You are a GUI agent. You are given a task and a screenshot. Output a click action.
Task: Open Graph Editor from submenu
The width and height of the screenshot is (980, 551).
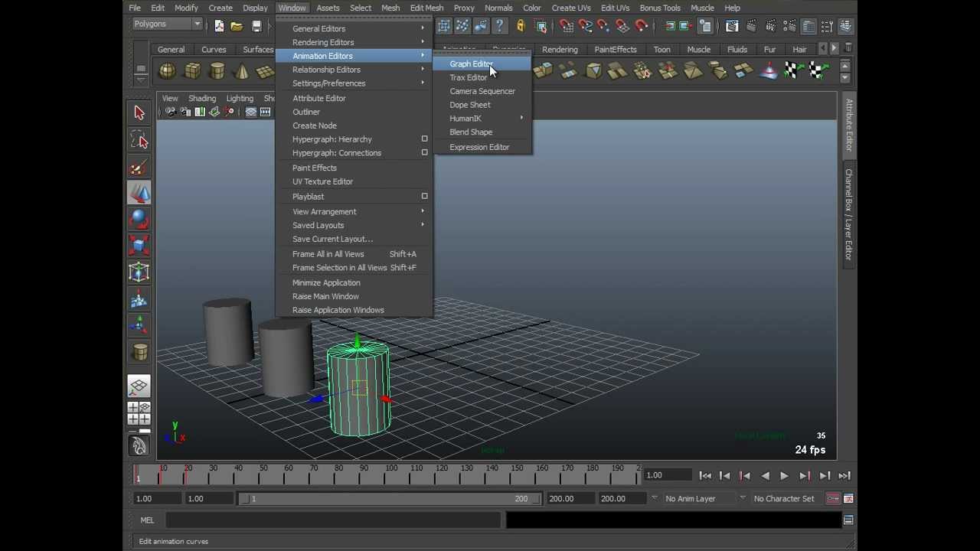coord(482,64)
